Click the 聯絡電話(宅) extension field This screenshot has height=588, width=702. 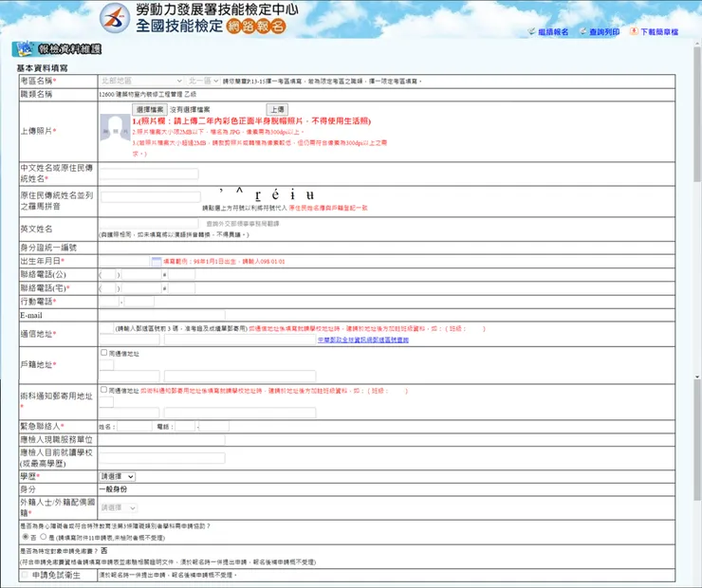pyautogui.click(x=182, y=288)
